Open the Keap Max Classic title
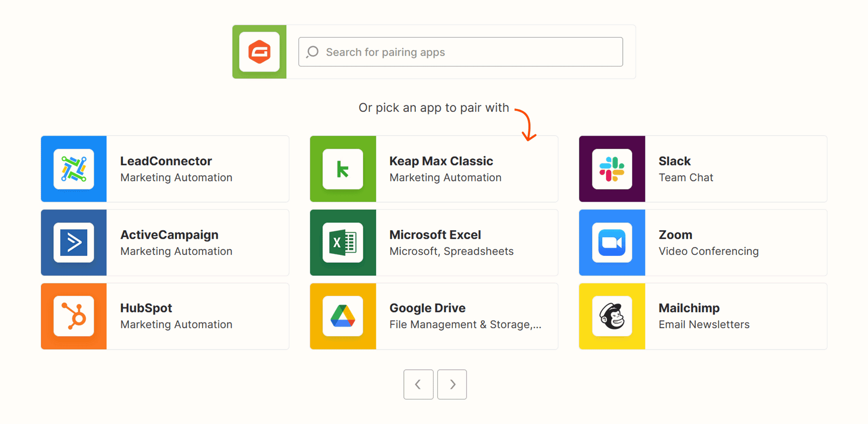 [441, 161]
